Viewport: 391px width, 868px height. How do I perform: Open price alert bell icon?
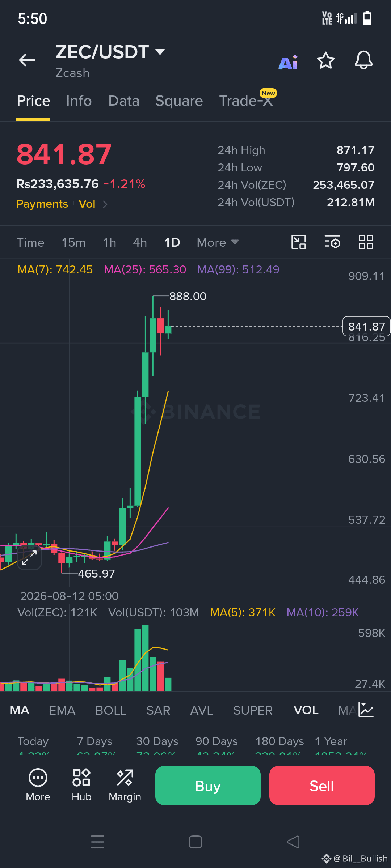363,60
